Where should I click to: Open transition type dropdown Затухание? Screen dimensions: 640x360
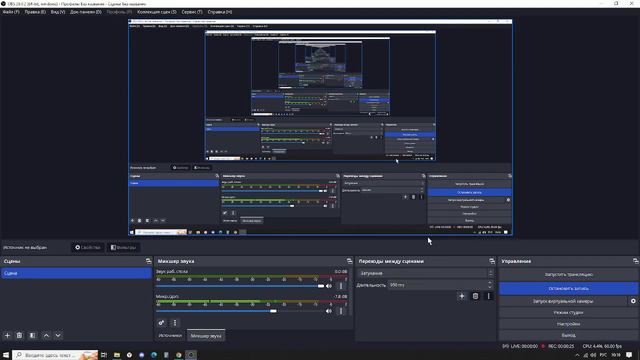pos(425,273)
